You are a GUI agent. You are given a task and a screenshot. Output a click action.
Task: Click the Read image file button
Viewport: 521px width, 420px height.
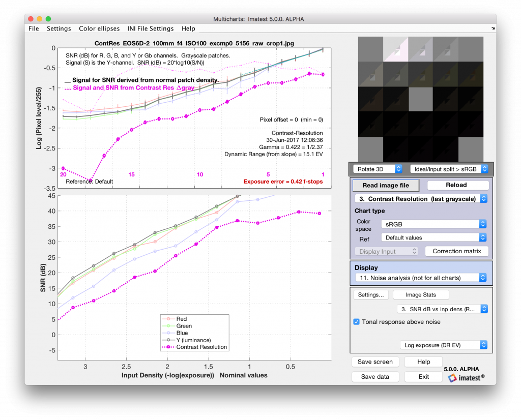(x=386, y=185)
